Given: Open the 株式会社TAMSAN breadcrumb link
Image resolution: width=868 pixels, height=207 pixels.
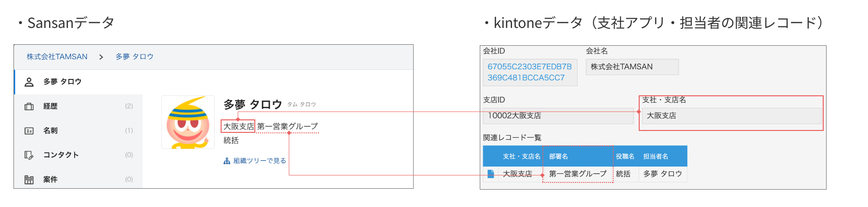Looking at the screenshot, I should point(57,57).
